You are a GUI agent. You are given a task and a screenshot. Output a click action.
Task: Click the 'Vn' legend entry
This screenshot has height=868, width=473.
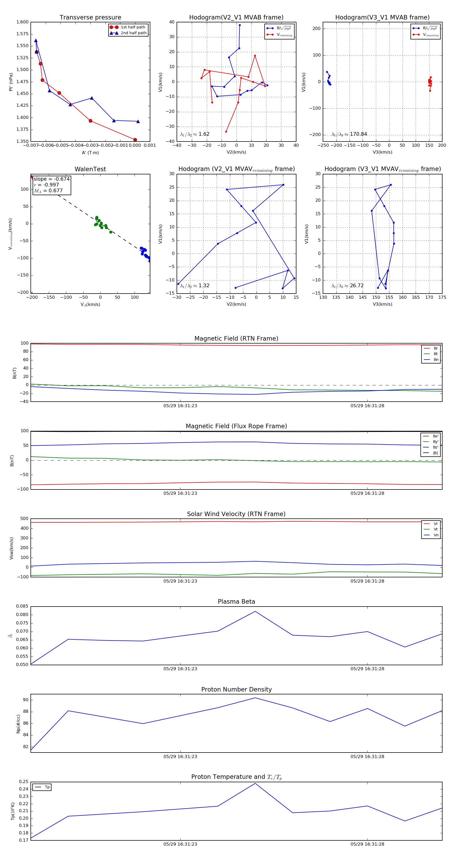[431, 535]
